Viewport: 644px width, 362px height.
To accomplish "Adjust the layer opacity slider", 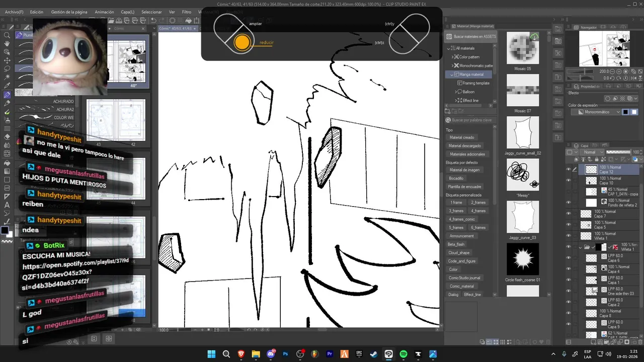I will click(x=618, y=152).
